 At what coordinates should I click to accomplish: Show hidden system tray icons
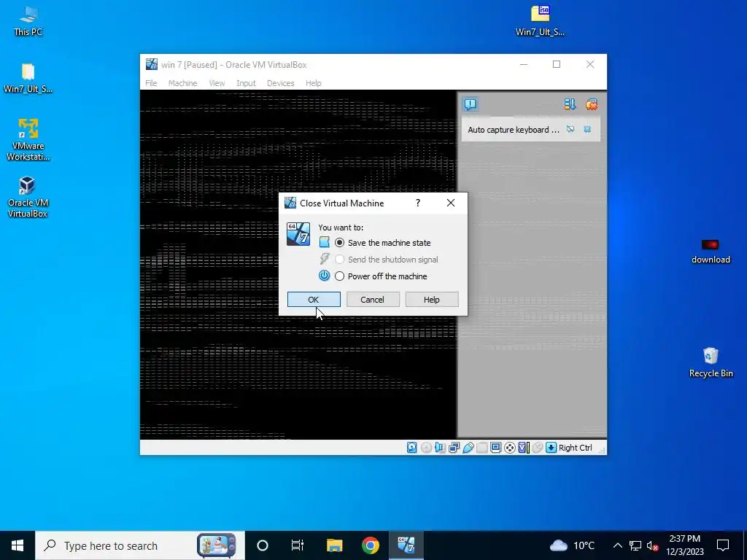coord(617,545)
